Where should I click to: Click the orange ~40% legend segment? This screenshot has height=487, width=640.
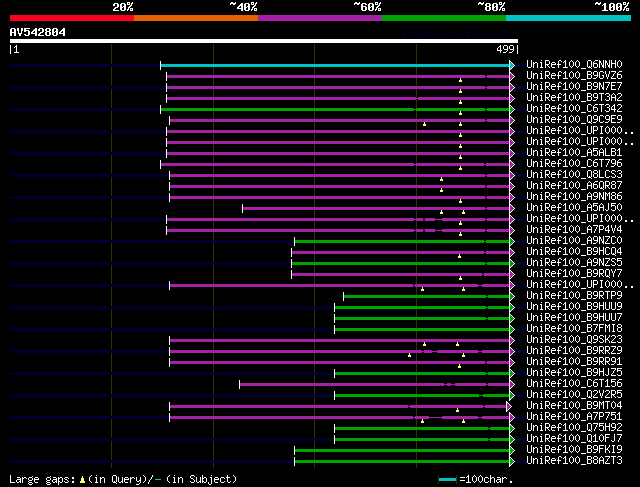pos(195,18)
